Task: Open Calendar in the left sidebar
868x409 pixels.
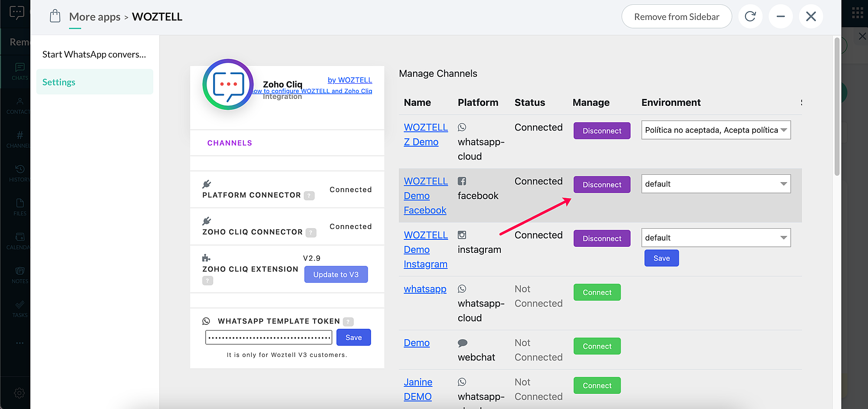Action: coord(20,241)
